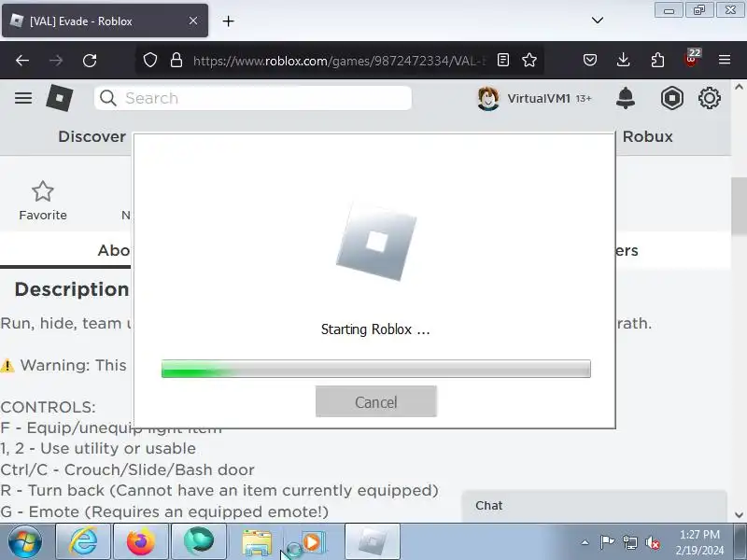The image size is (747, 560).
Task: Open the Action Center flag icon
Action: tap(607, 542)
